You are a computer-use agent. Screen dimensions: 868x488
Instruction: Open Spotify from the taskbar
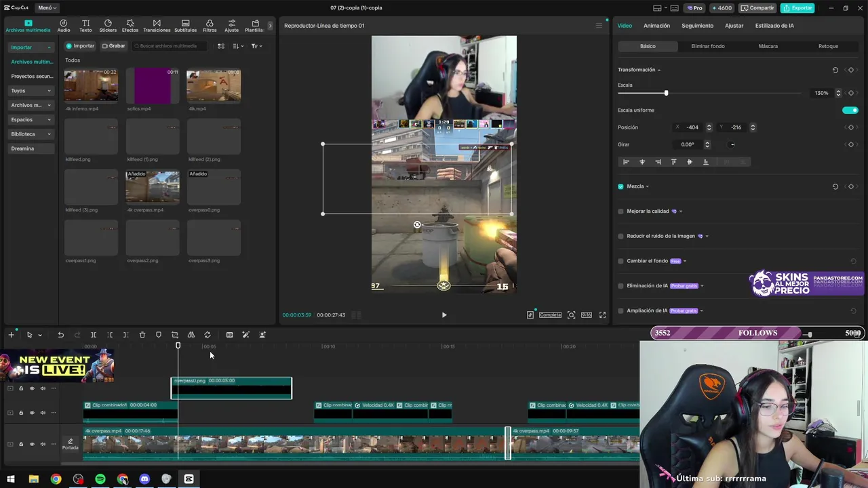(100, 479)
